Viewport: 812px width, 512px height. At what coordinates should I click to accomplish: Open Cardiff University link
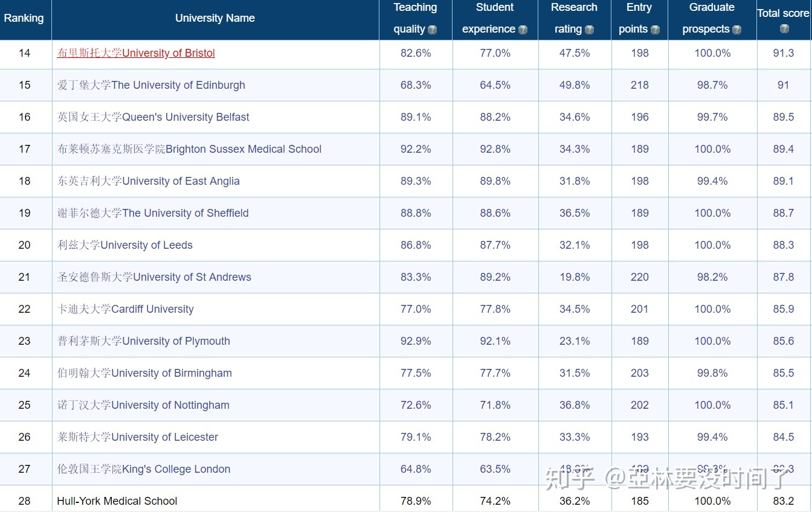pos(125,309)
